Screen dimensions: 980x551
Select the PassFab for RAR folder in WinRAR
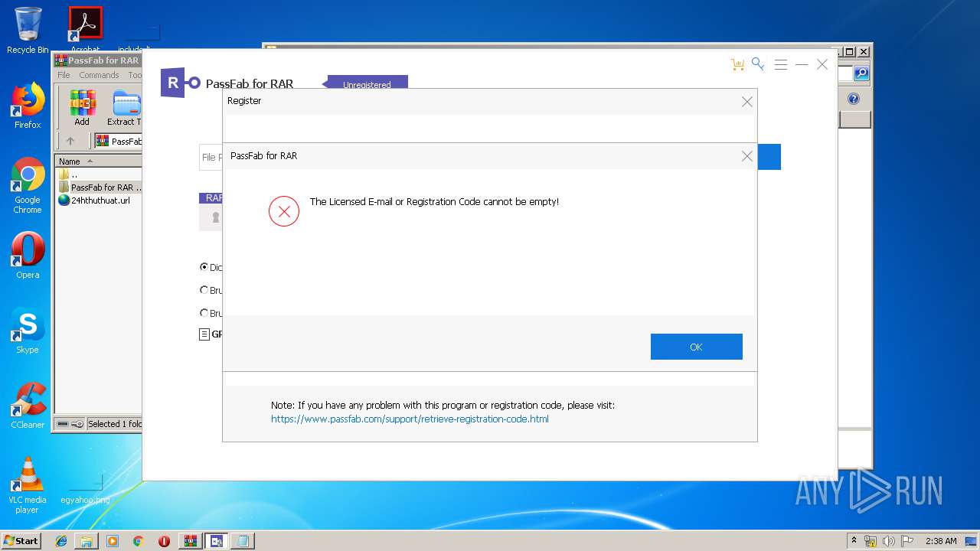pos(100,187)
